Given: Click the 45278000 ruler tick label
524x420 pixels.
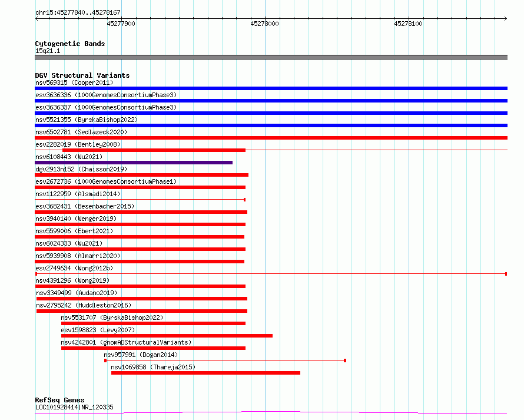Looking at the screenshot, I should 265,24.
